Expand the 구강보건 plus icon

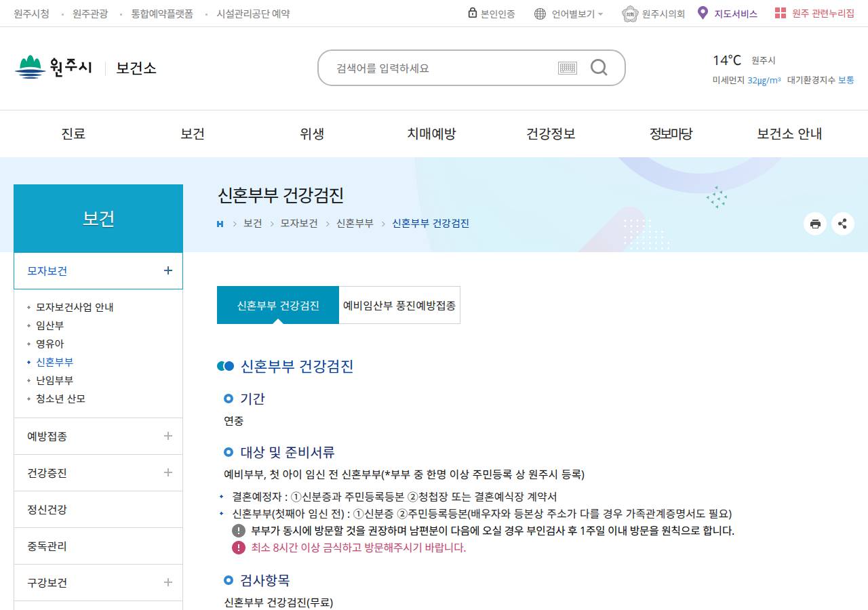(x=168, y=582)
